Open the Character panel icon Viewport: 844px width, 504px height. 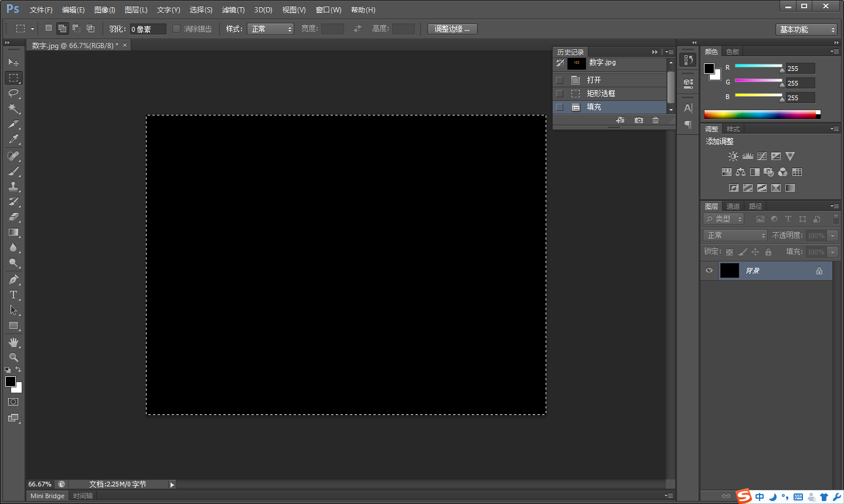click(x=688, y=108)
